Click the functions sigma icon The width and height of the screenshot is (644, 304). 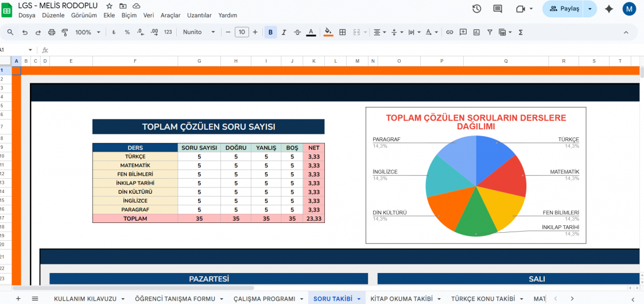tap(521, 32)
